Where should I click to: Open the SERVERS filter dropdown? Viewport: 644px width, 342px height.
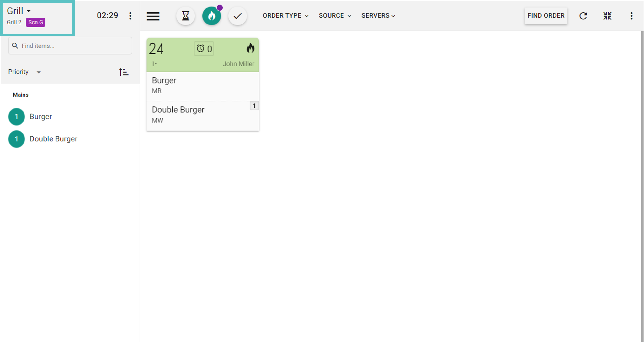pyautogui.click(x=378, y=15)
